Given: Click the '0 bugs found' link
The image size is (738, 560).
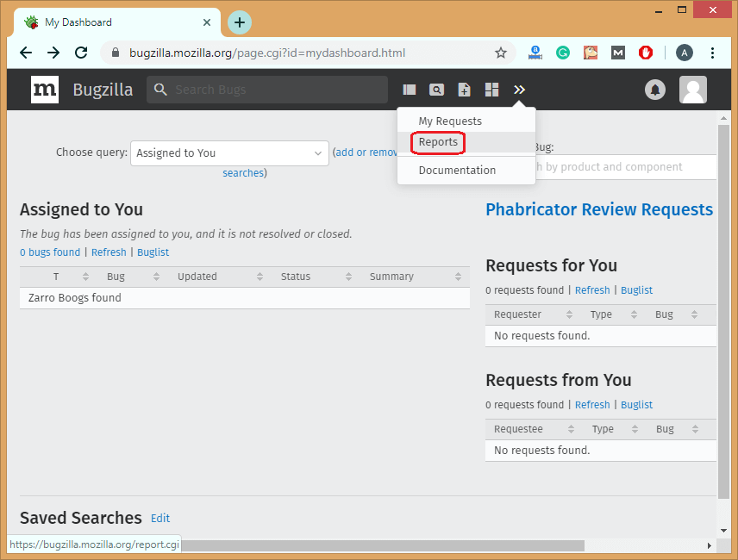Looking at the screenshot, I should tap(50, 252).
